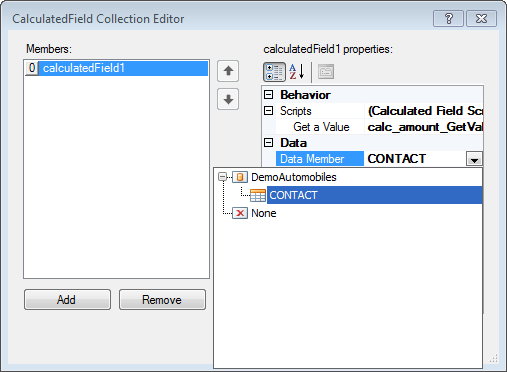Close the CalculatedField Collection Editor dialog
507x372 pixels.
point(481,19)
